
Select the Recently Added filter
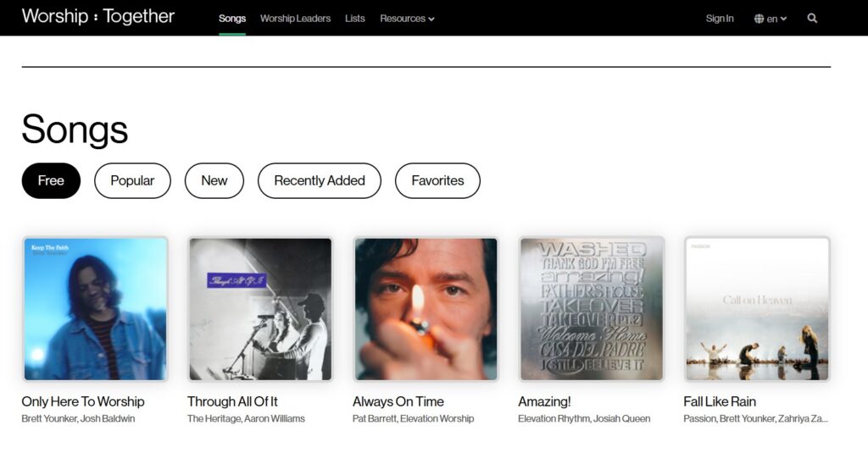[x=320, y=180]
